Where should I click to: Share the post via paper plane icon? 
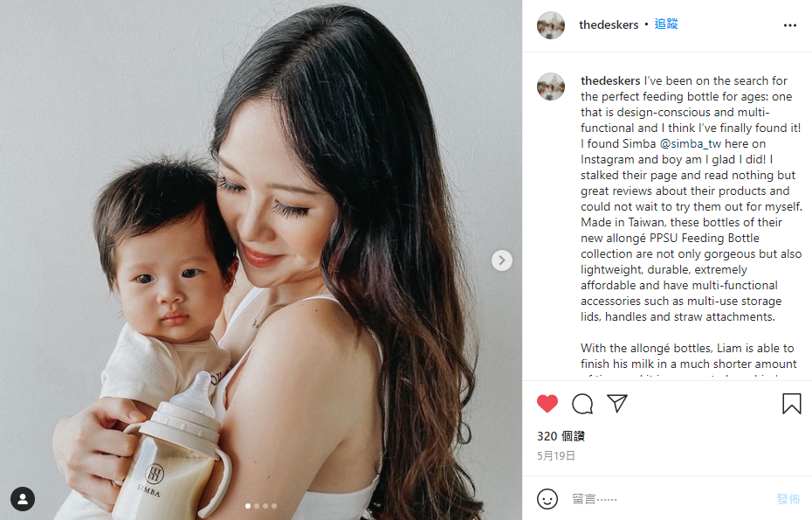click(x=617, y=404)
